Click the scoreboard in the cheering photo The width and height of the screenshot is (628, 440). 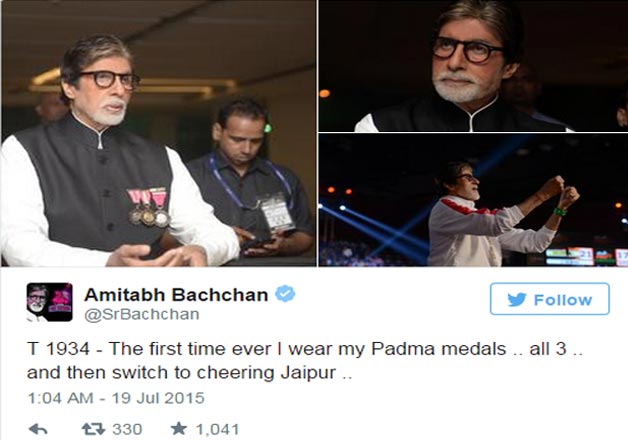586,256
